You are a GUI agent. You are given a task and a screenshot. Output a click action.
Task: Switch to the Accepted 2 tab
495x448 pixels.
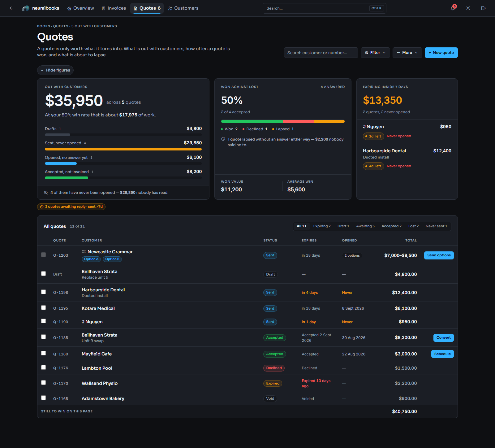click(391, 226)
